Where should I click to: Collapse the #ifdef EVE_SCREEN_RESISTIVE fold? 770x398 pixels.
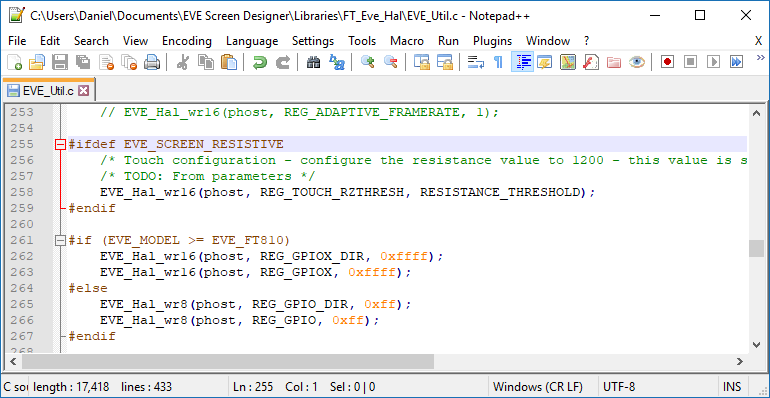(60, 144)
